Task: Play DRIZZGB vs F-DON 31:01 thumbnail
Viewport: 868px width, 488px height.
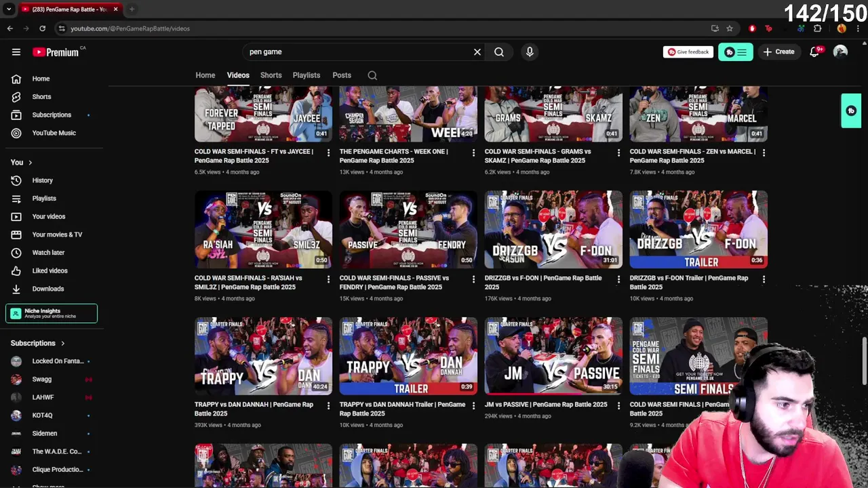Action: coord(553,229)
